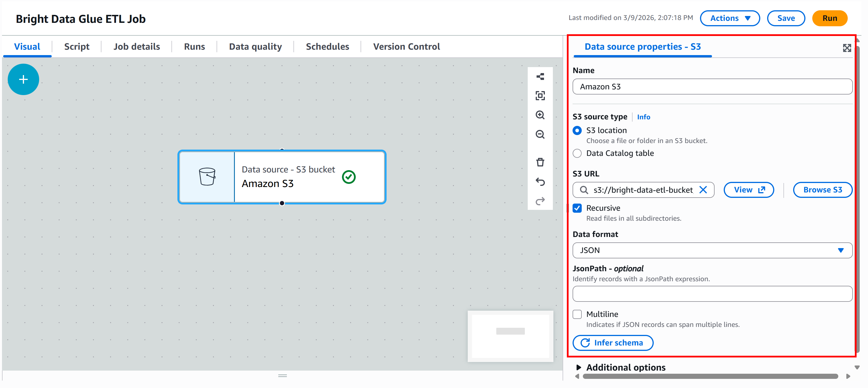Run the Bright Data Glue ETL Job
Viewport: 868px width, 388px height.
(x=830, y=18)
